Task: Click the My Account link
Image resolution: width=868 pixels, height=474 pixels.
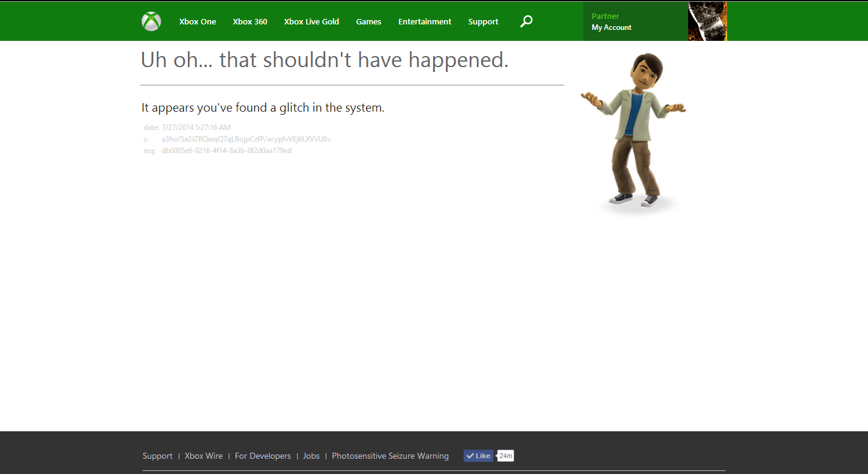Action: click(x=612, y=27)
